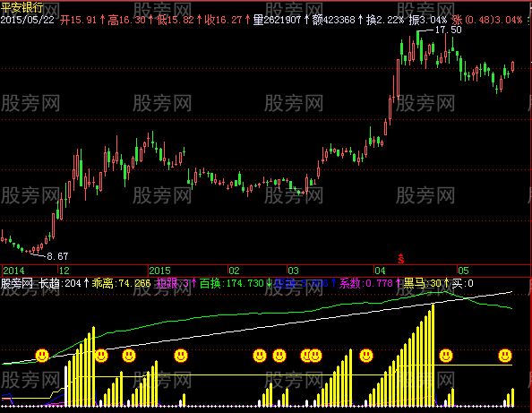The width and height of the screenshot is (532, 413).
Task: Click the indicator value 乖离:74.266
Action: (x=121, y=283)
